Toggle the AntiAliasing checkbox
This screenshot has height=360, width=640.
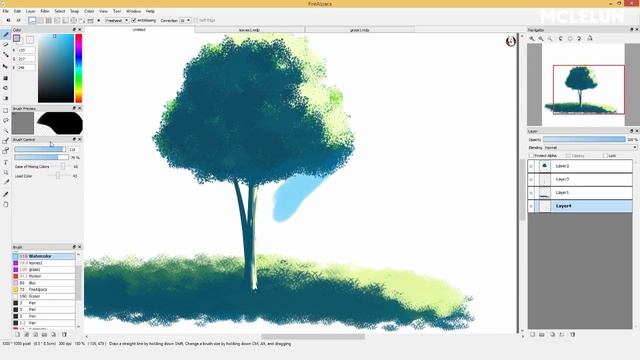(133, 20)
